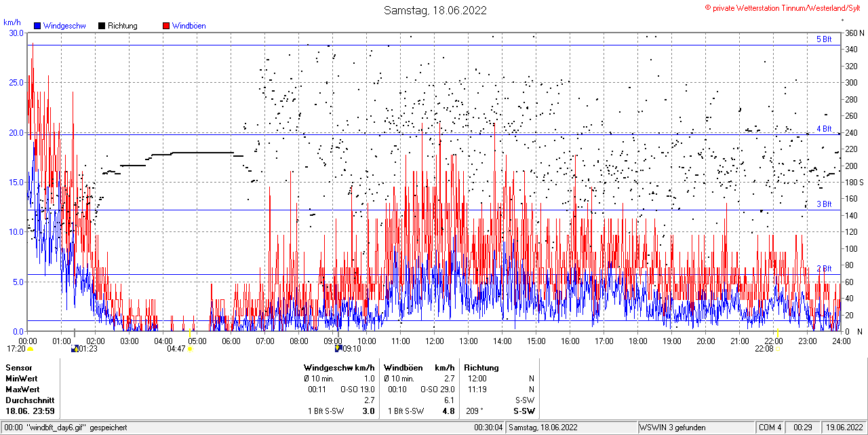Click the bold 4.8 current gust value
The image size is (868, 435).
coord(448,411)
